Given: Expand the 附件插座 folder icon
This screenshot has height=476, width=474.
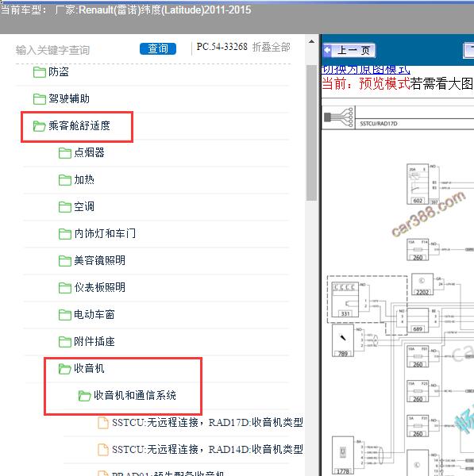Looking at the screenshot, I should click(65, 342).
